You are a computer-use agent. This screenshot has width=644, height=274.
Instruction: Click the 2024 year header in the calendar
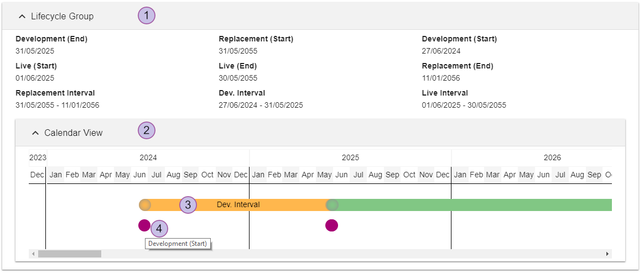tap(148, 157)
